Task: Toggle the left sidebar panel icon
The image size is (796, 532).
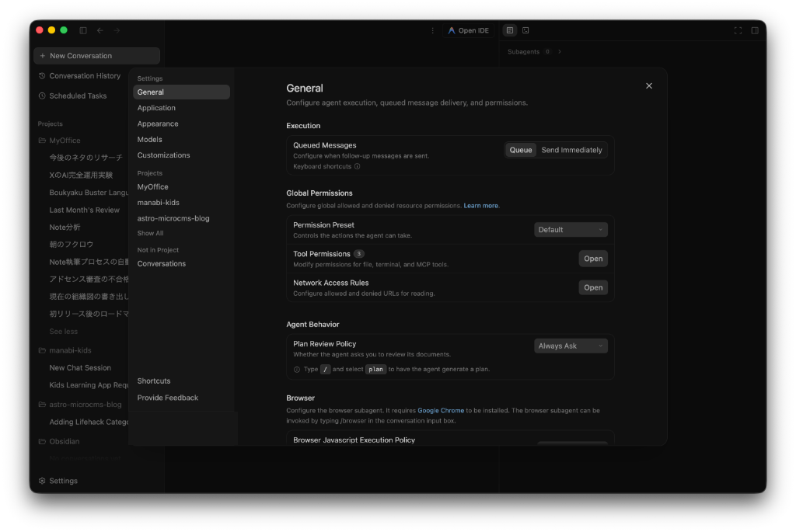Action: 83,30
